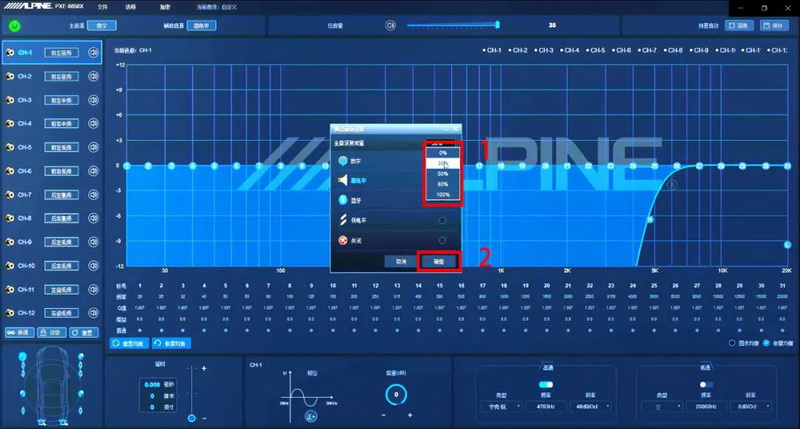800x429 pixels.
Task: Select the graphic EQ radio button
Action: point(732,343)
